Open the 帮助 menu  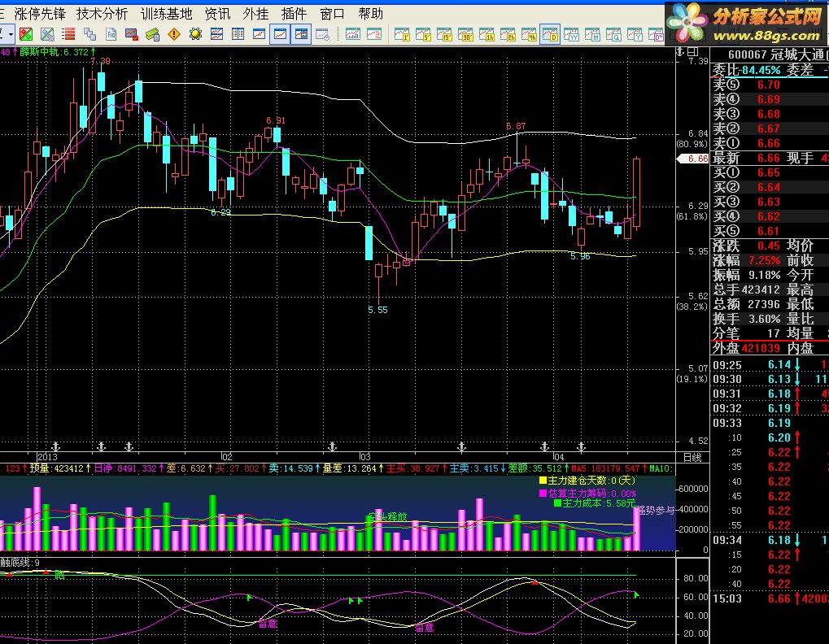371,14
